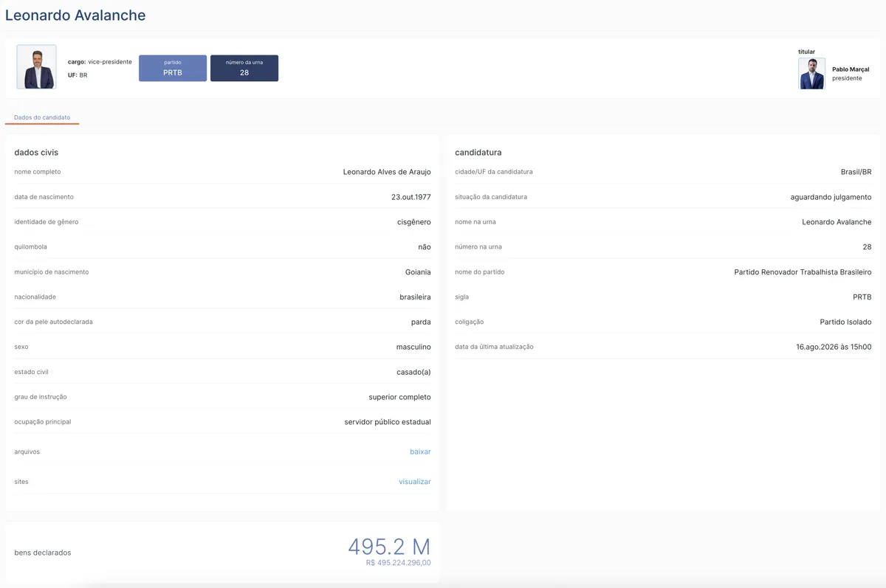The width and height of the screenshot is (886, 588).
Task: Select candidacy city value Brasil/BR
Action: [856, 172]
